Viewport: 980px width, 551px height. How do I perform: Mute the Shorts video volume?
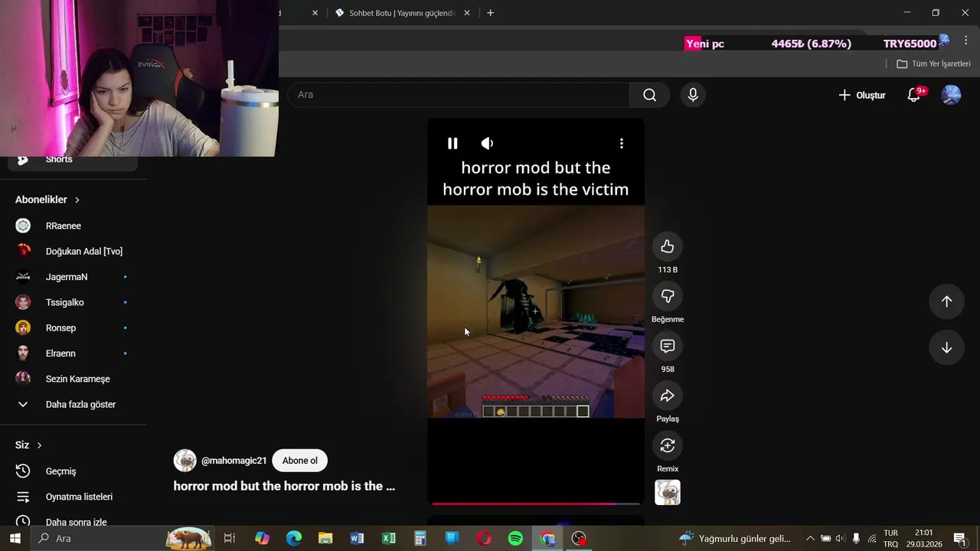pyautogui.click(x=487, y=143)
